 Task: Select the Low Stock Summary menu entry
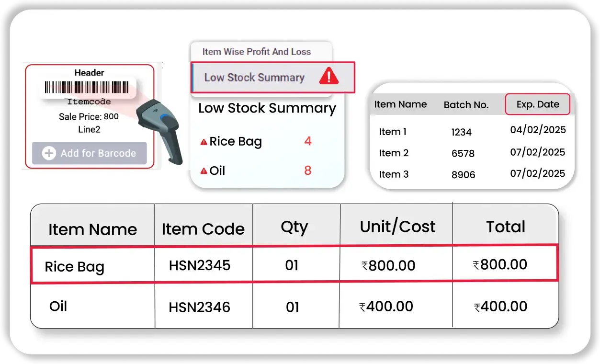coord(254,78)
